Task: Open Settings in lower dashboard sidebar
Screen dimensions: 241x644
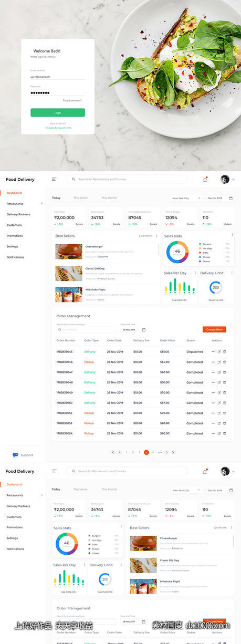Action: coord(12,538)
